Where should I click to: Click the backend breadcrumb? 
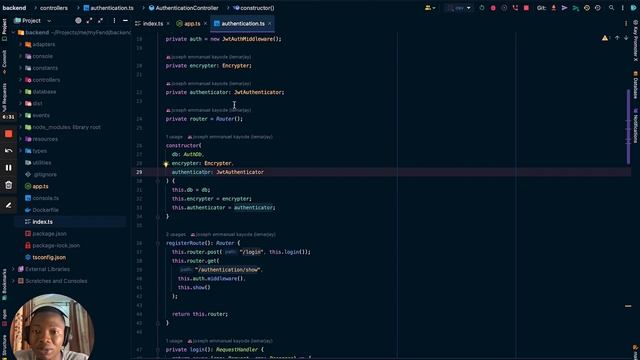click(x=14, y=8)
